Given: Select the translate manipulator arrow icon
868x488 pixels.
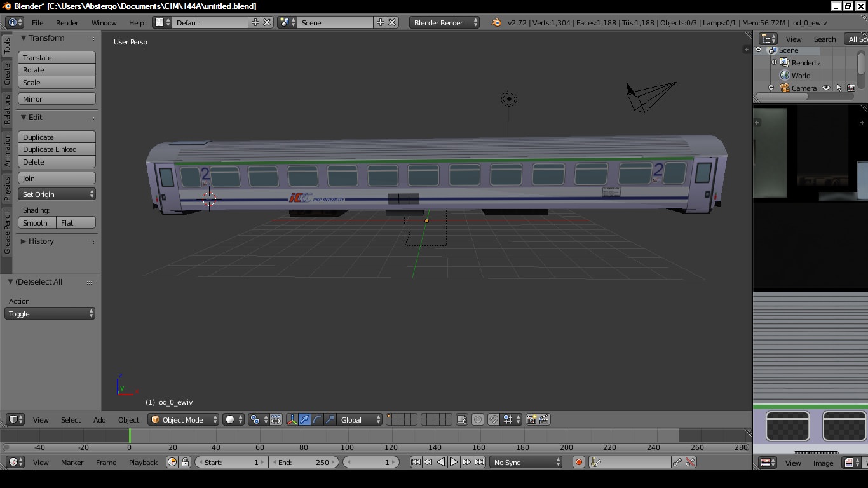Looking at the screenshot, I should [305, 419].
